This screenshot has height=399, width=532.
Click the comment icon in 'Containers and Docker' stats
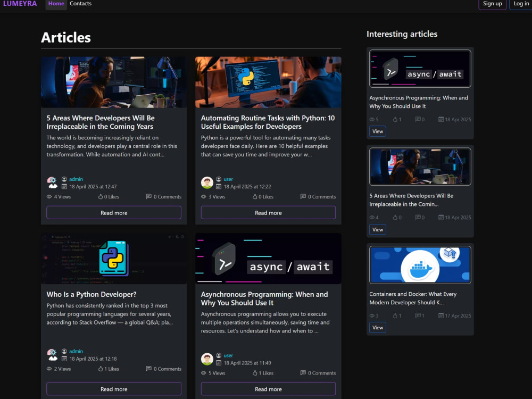[x=418, y=315]
